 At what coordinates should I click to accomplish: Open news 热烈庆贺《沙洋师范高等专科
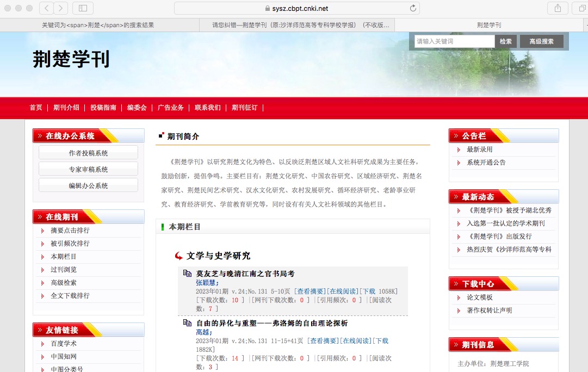[x=509, y=250]
